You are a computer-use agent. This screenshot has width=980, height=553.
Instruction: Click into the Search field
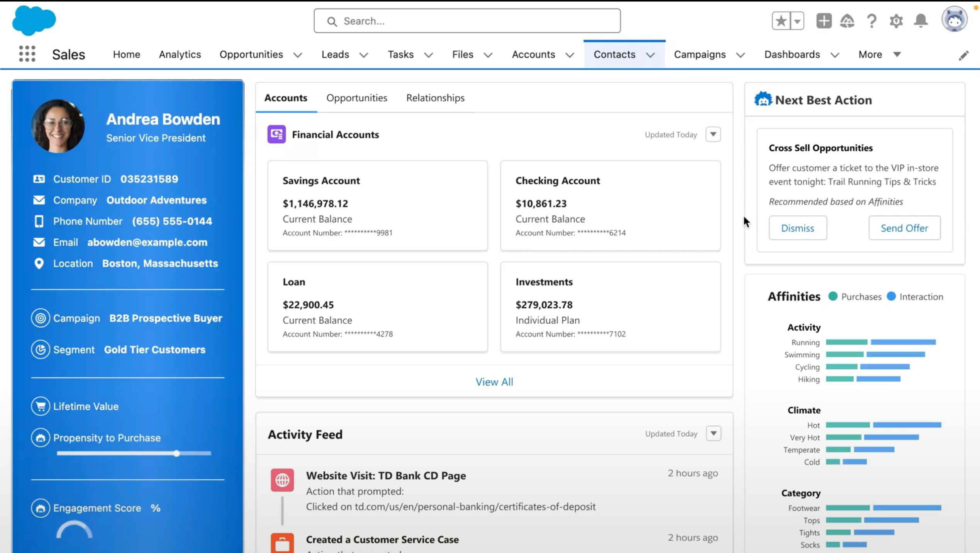tap(467, 21)
